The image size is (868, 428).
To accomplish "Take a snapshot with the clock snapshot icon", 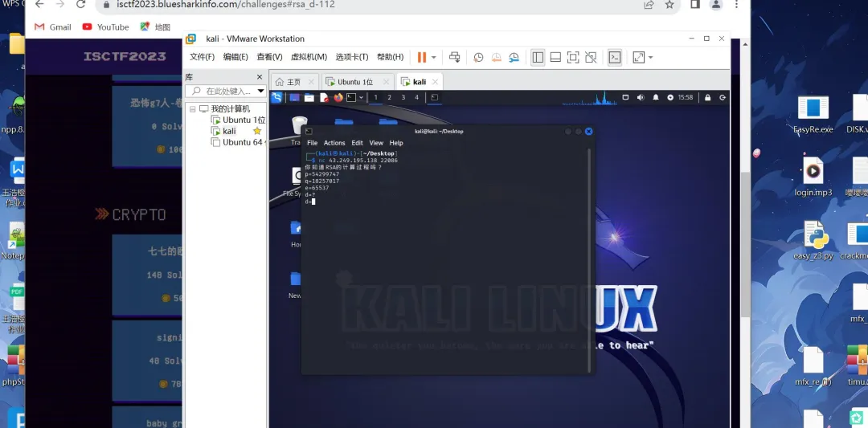I will click(478, 58).
